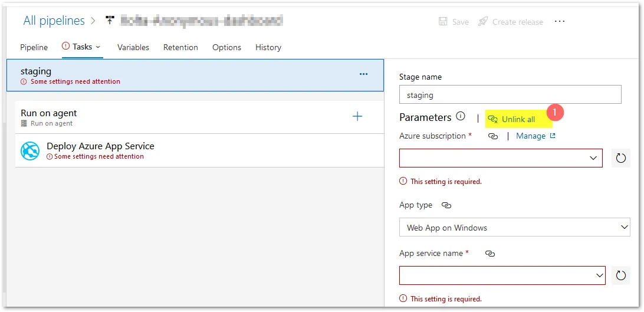
Task: Open the Azure subscription dropdown
Action: 501,158
